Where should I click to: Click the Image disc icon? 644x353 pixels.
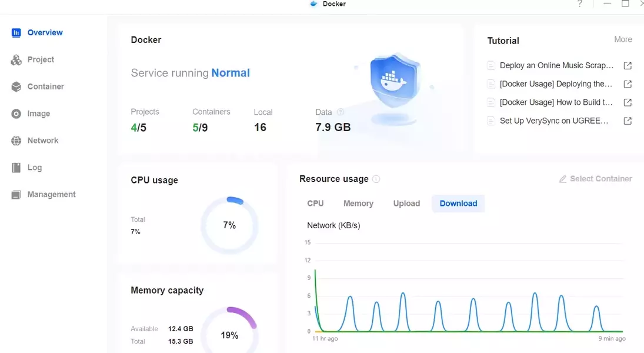[x=16, y=114]
